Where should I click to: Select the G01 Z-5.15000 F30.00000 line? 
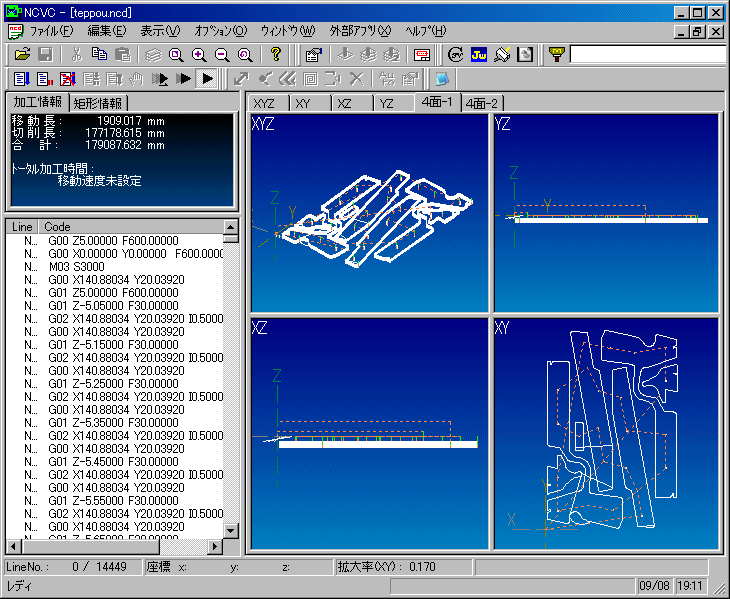(115, 345)
